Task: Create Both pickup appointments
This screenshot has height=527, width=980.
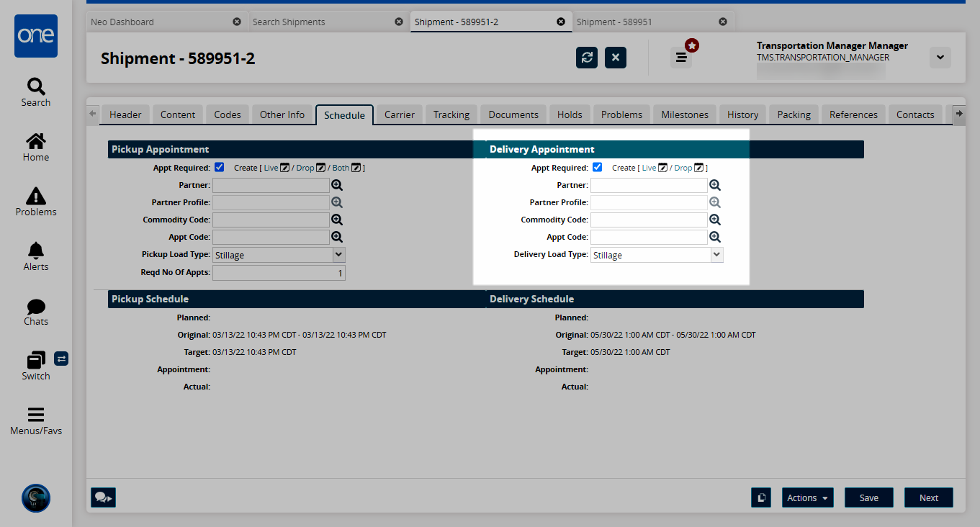Action: (346, 168)
